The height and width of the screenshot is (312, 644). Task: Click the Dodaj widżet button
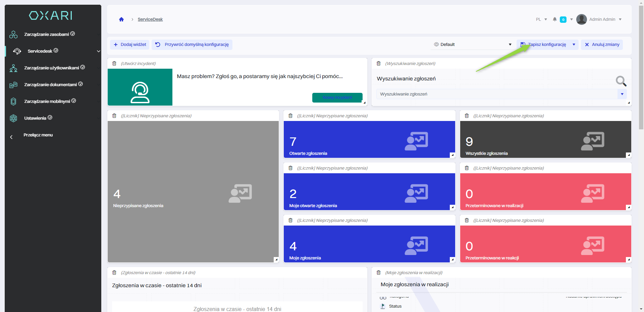coord(130,45)
